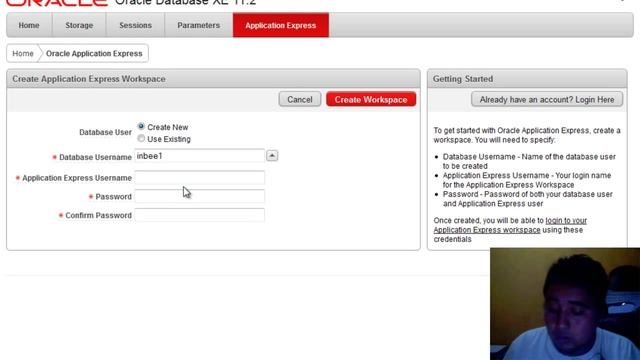This screenshot has height=360, width=640.
Task: Cancel workspace creation
Action: tap(300, 99)
